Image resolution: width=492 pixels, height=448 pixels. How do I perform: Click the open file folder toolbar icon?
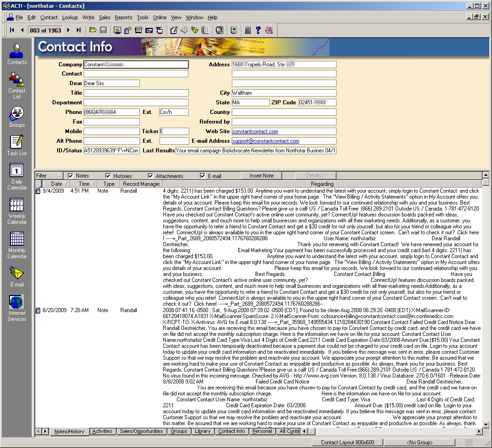pos(92,30)
